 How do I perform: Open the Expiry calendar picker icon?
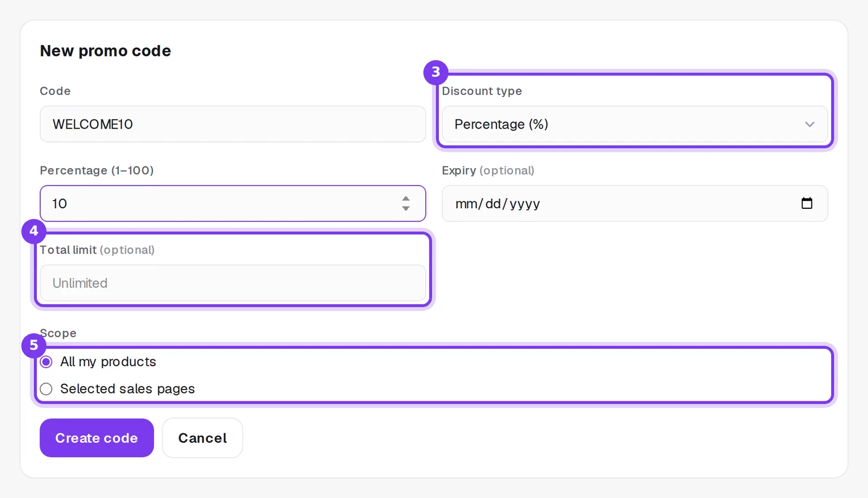coord(807,203)
